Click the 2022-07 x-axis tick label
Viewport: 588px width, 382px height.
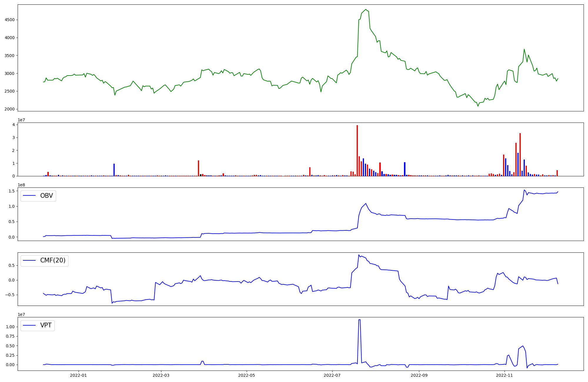pos(332,375)
